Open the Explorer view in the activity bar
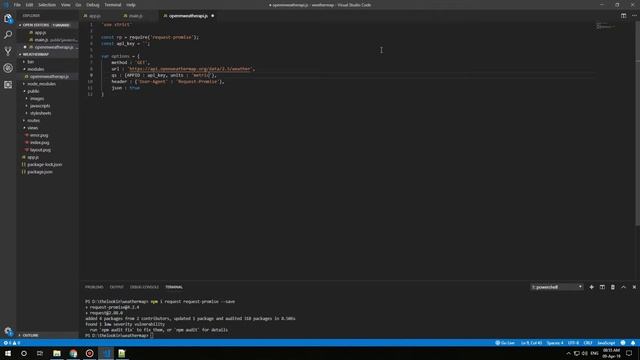Viewport: 640px width, 360px height. [x=8, y=18]
